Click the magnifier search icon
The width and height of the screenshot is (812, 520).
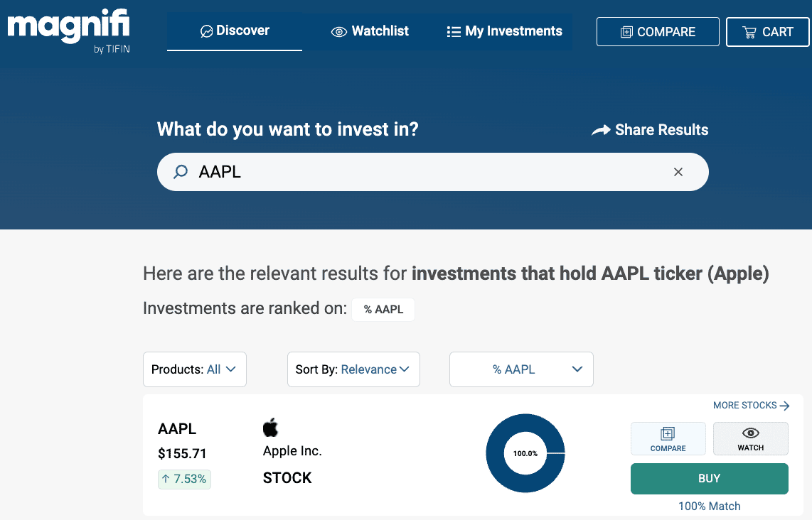[181, 172]
